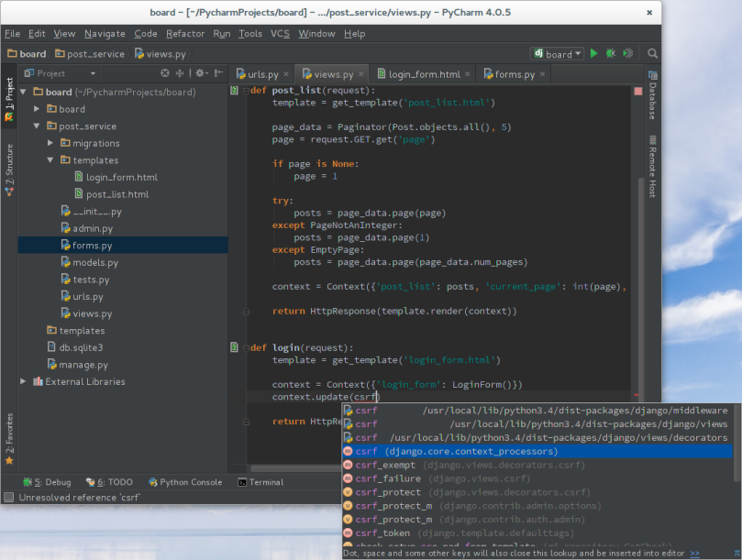Open the 6: TODO tool window
Viewport: 742px width, 560px height.
click(x=109, y=482)
